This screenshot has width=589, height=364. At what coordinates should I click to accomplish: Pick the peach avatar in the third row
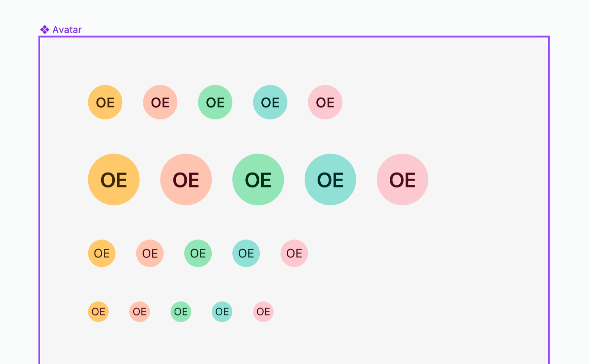click(x=150, y=253)
